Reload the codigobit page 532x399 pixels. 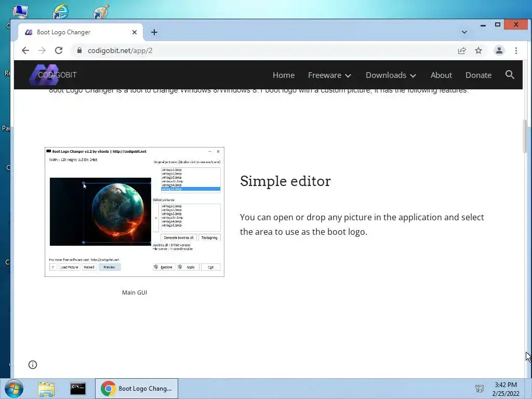(x=59, y=50)
